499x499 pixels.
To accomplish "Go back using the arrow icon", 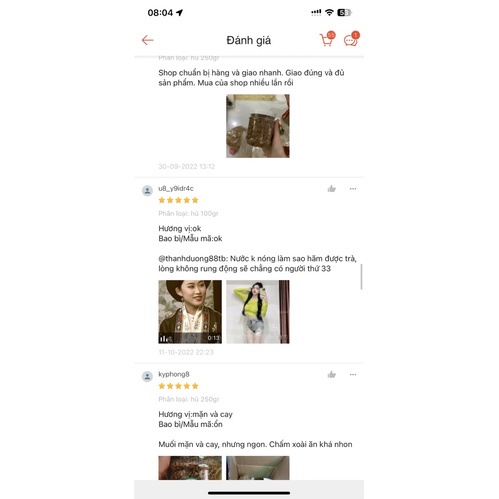I will tap(147, 40).
